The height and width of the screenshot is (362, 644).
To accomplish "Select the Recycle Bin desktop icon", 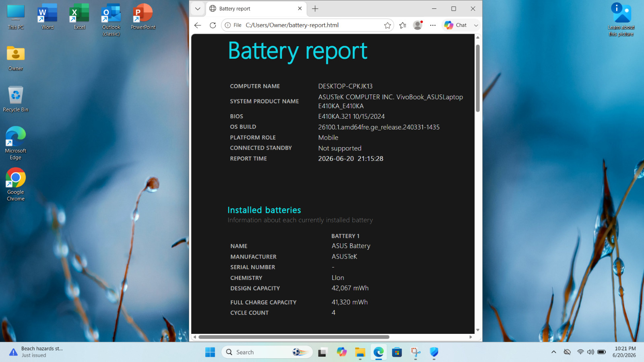I will click(16, 99).
